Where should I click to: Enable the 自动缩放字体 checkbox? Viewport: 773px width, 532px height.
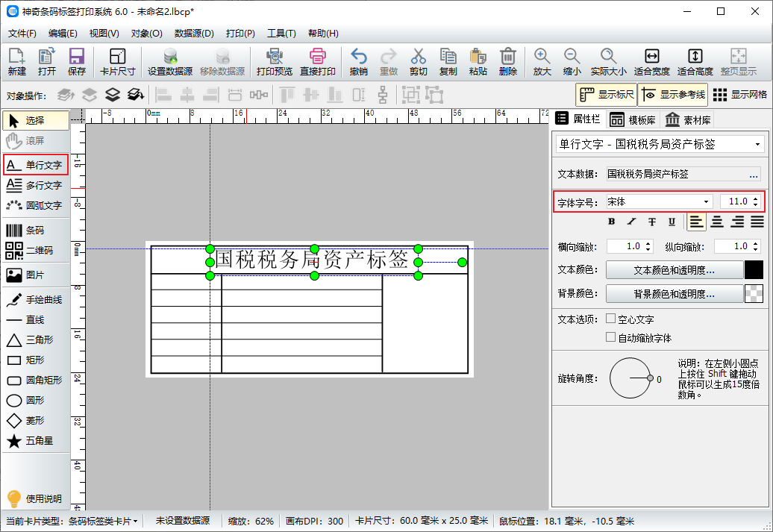click(x=611, y=337)
